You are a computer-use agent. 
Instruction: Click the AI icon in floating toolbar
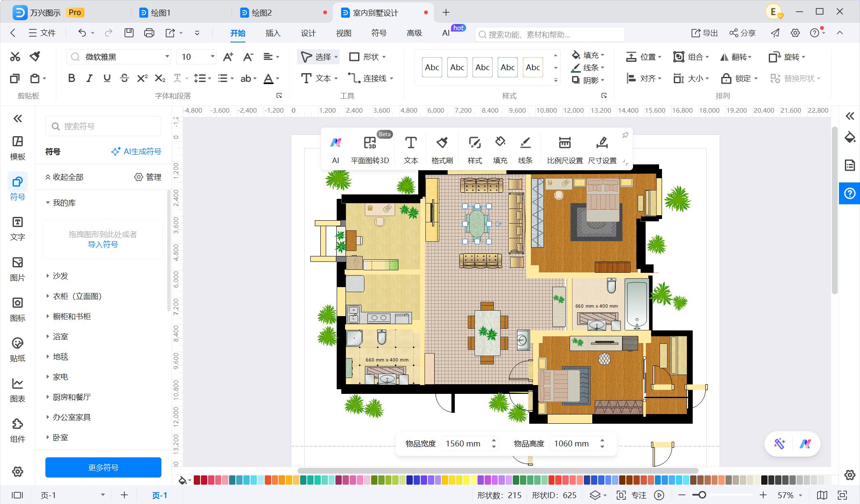[x=335, y=150]
